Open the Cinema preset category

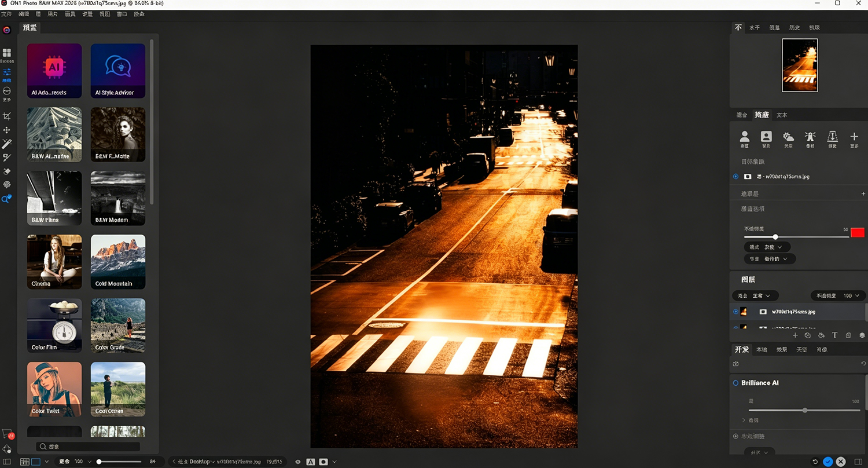click(54, 262)
